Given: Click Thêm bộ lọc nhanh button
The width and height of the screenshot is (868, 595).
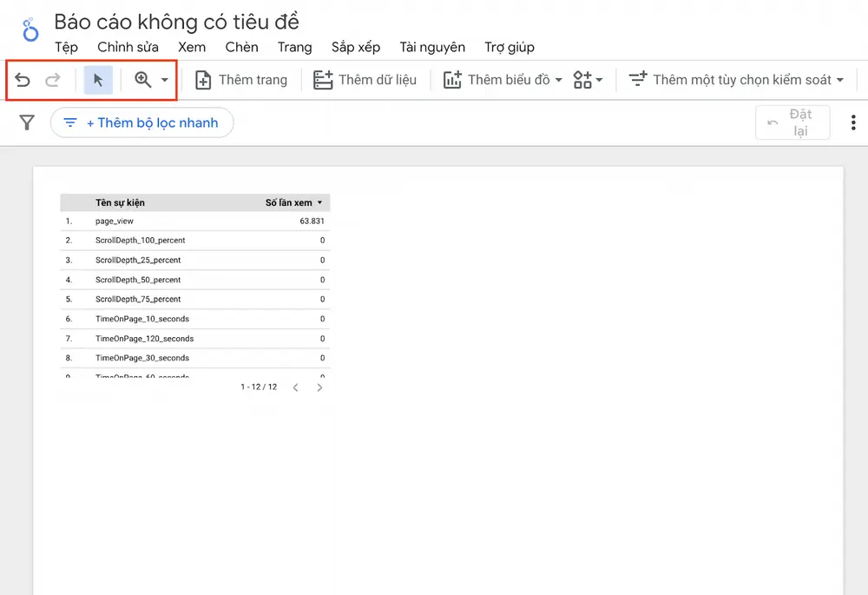Looking at the screenshot, I should 141,122.
